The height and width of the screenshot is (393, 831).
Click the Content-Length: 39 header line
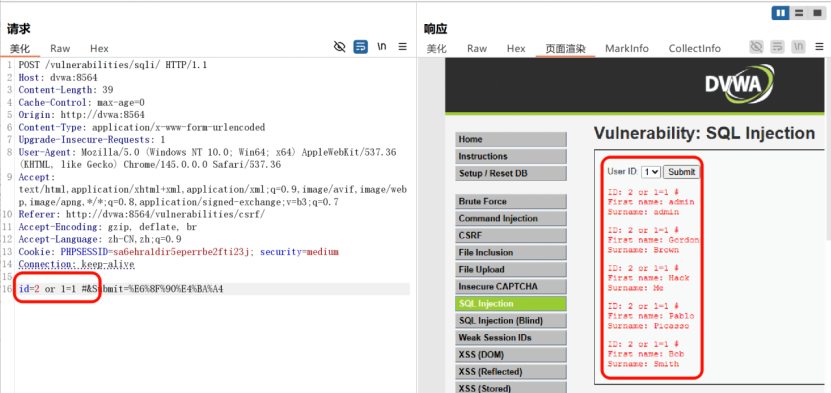coord(66,90)
